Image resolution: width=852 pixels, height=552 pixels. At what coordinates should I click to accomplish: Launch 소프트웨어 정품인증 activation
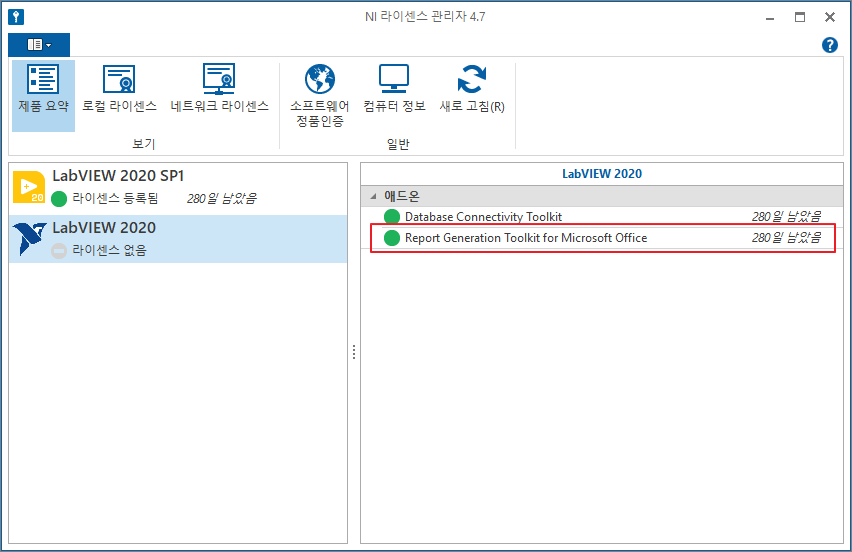(x=320, y=96)
